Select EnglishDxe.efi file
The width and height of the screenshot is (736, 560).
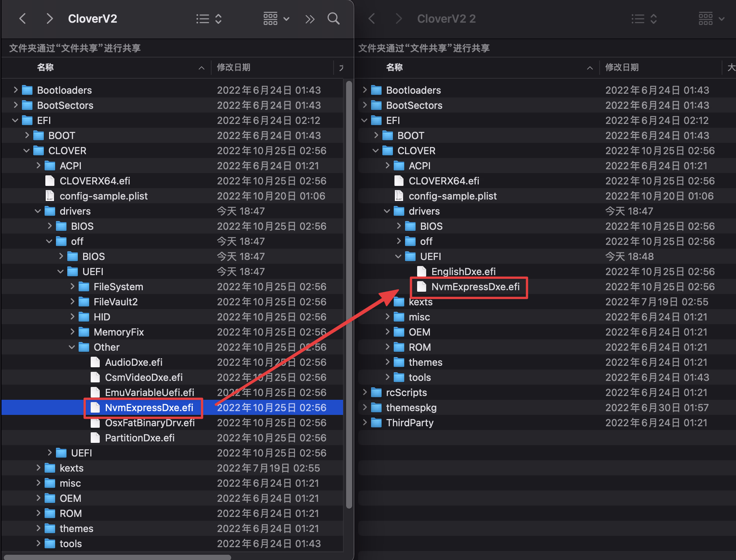pyautogui.click(x=463, y=272)
